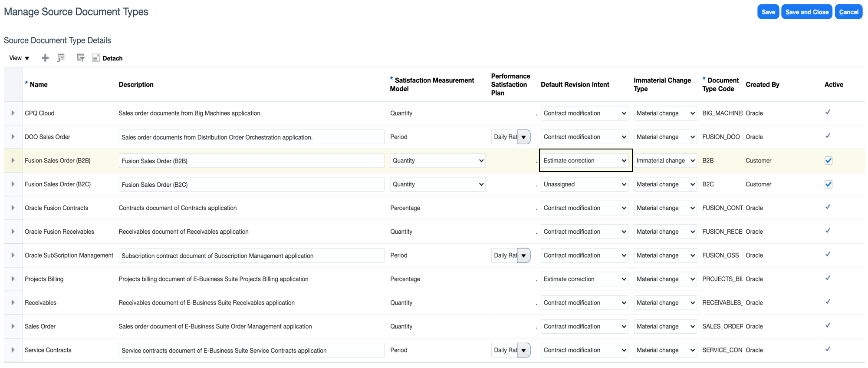The width and height of the screenshot is (868, 368).
Task: Open Satisfaction Measurement Model dropdown for B2C row
Action: point(437,184)
